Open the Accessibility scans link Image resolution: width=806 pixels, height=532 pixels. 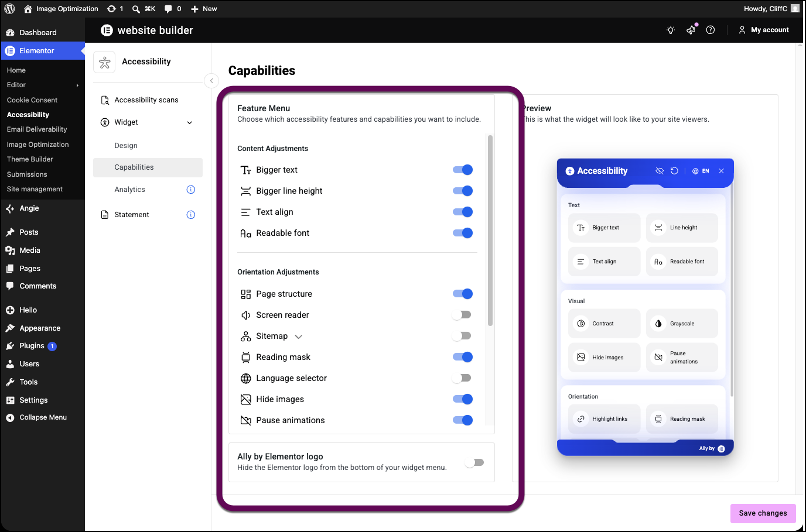click(146, 100)
